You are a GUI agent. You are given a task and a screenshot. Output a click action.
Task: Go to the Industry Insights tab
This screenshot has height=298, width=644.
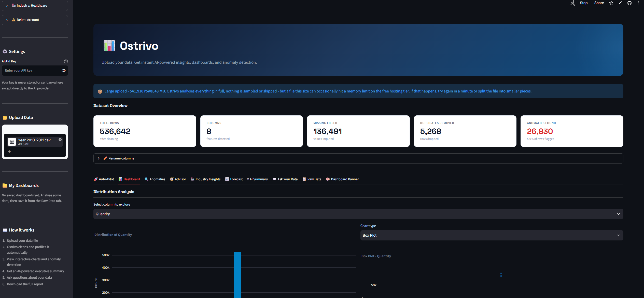tap(206, 179)
